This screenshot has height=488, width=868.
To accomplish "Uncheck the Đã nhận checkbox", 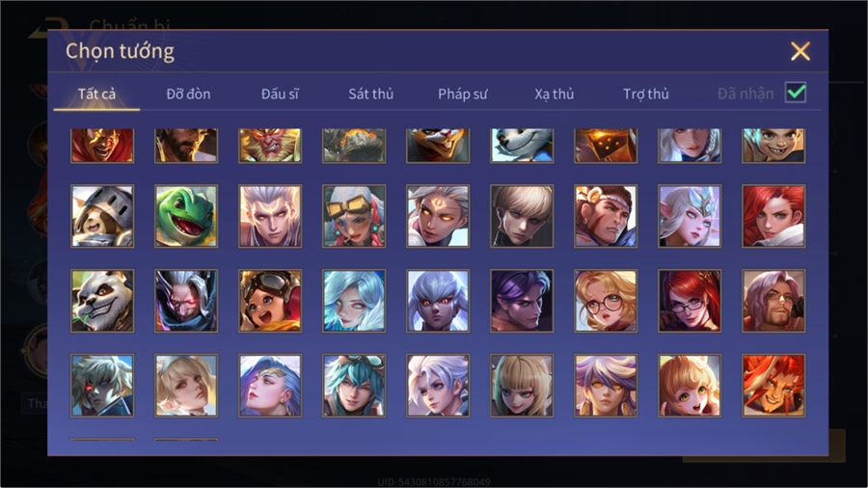I will 796,93.
